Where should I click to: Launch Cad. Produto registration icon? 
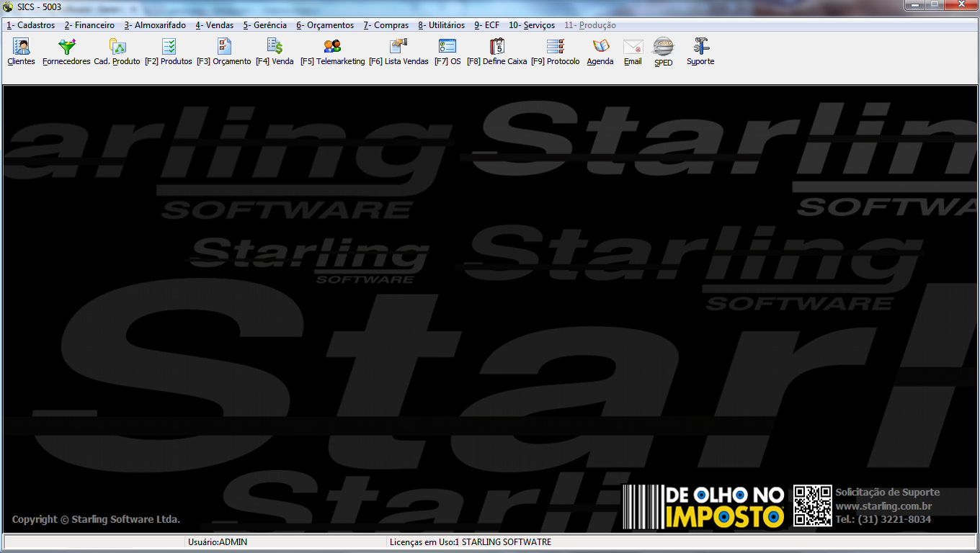tap(117, 52)
